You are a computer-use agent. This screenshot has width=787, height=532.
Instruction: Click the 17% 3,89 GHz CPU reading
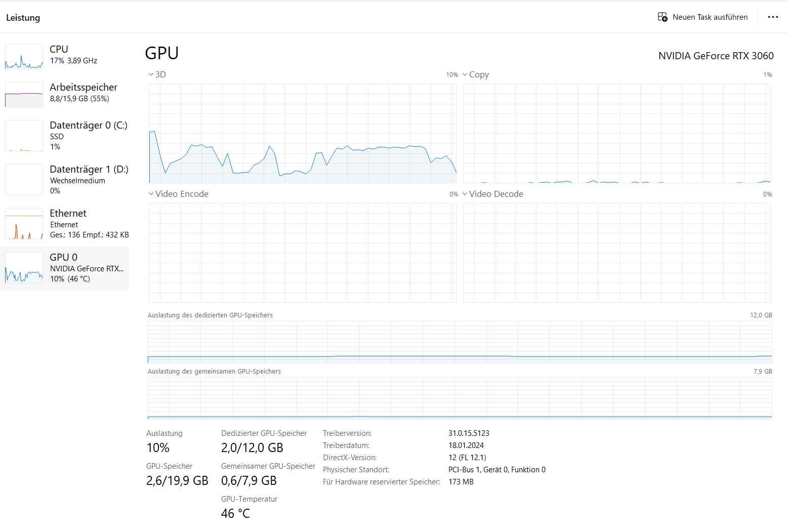pos(73,61)
